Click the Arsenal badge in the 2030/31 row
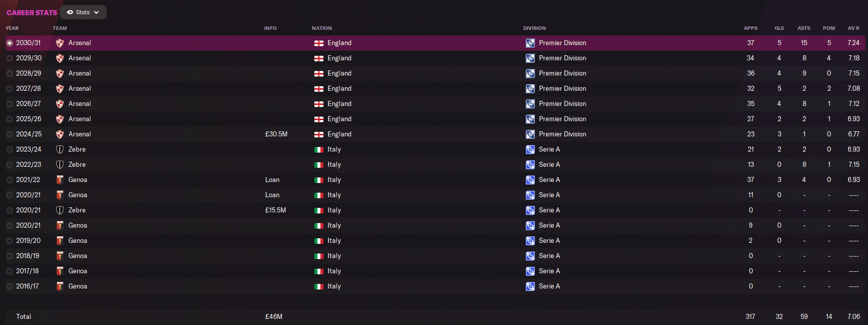This screenshot has width=868, height=325. 60,43
